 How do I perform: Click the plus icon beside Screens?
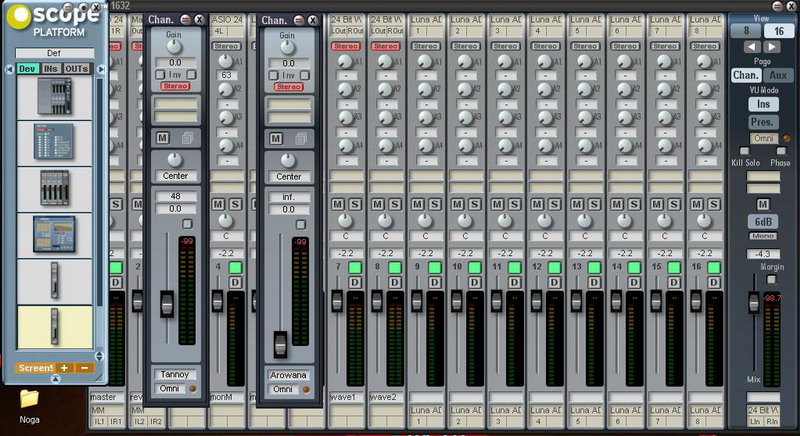click(64, 368)
